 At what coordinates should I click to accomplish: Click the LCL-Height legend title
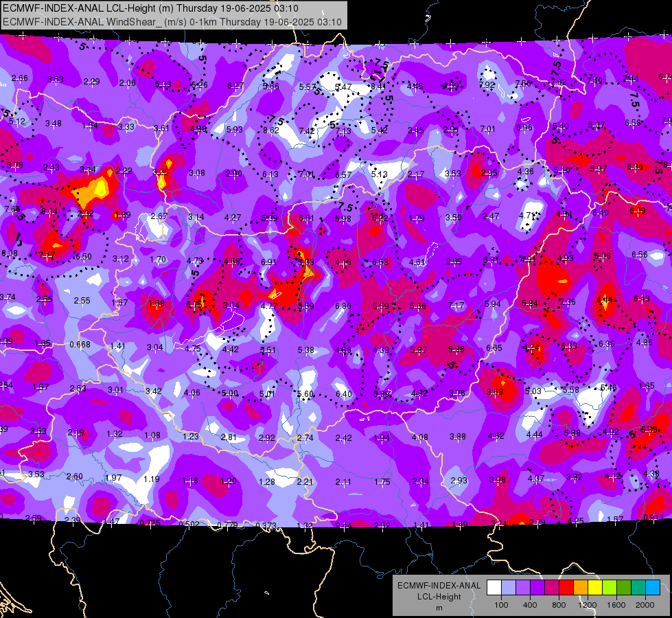[439, 597]
